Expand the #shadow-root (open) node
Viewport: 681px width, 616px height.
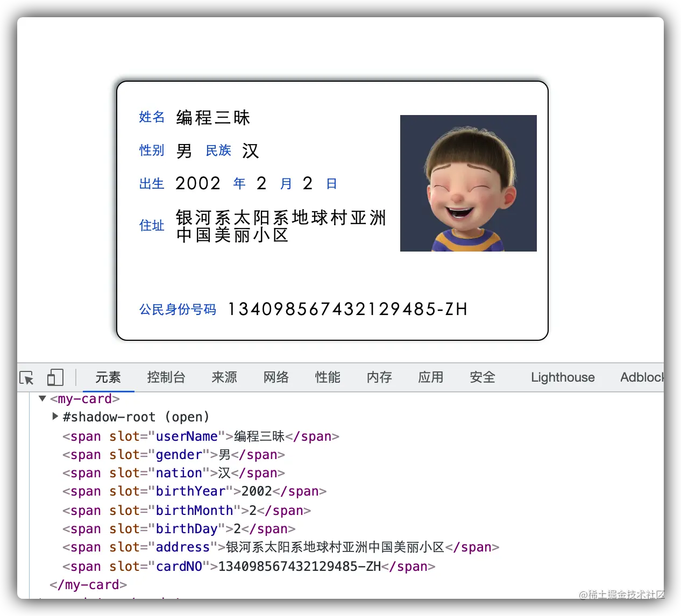pyautogui.click(x=55, y=416)
